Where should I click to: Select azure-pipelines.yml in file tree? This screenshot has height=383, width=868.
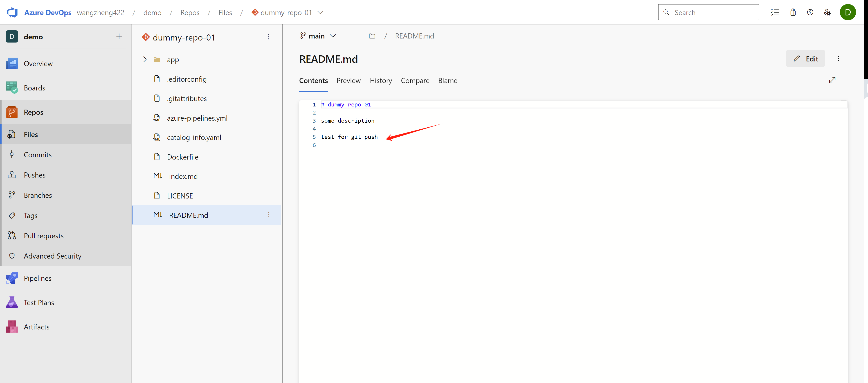click(197, 118)
